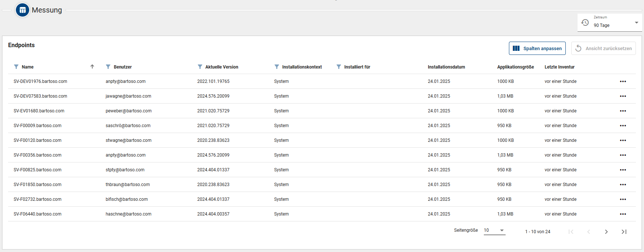Open three-dot menu for SV-DEV01976.bartoso.com row
Image resolution: width=644 pixels, height=252 pixels.
[x=623, y=81]
